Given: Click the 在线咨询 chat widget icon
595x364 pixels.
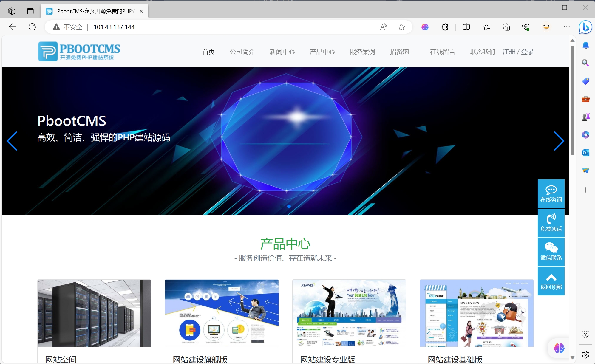Looking at the screenshot, I should [551, 194].
